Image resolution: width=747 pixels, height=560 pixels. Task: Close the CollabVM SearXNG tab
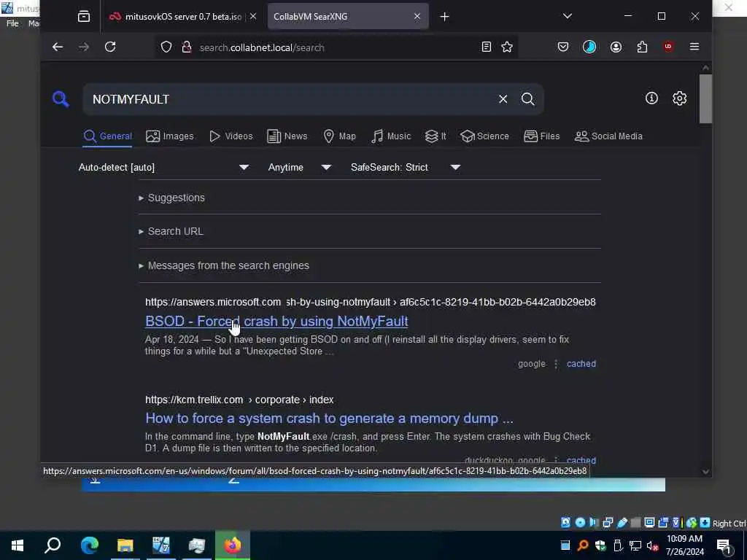(417, 16)
